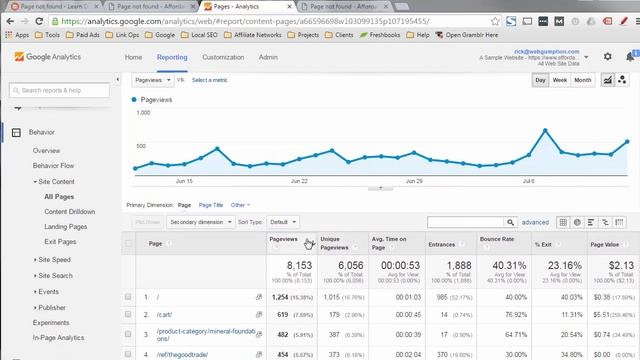
Task: Open the advanced filter link
Action: (535, 222)
